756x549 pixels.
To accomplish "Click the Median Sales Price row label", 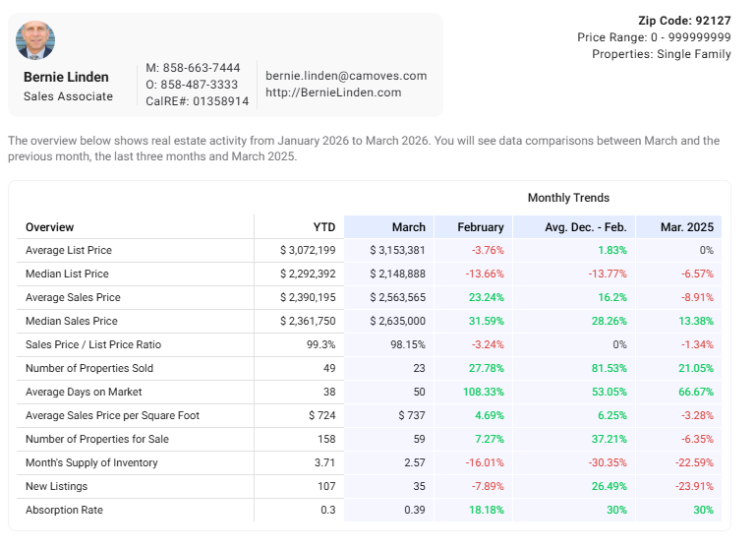I will (71, 321).
